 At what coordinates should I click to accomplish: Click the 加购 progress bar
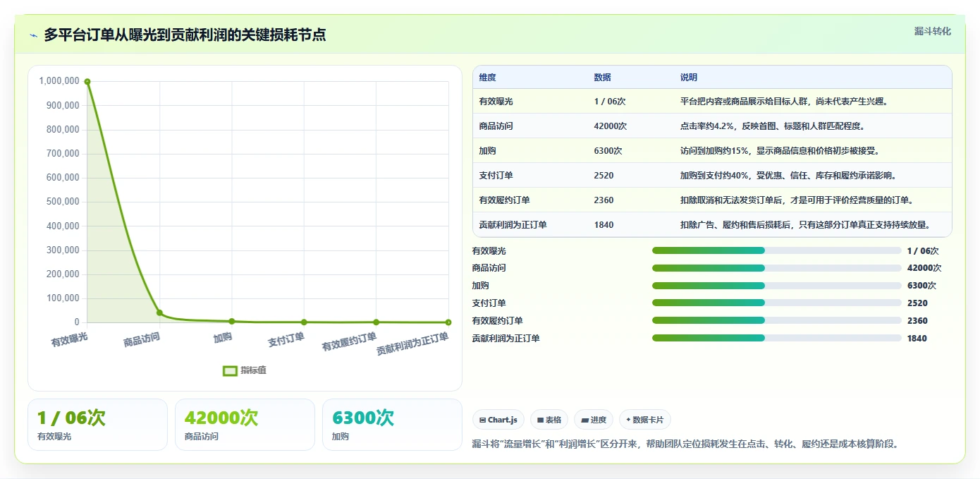776,286
